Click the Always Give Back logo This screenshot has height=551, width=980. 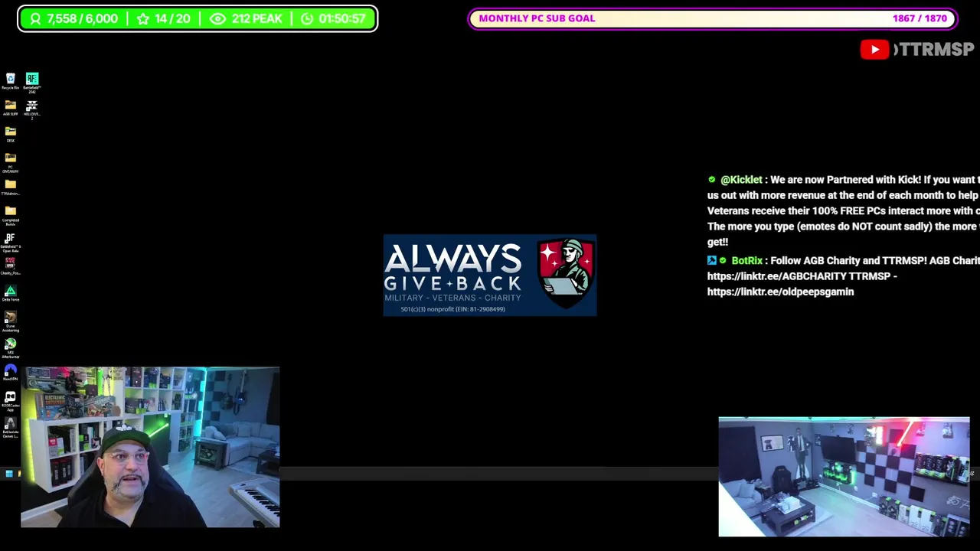pyautogui.click(x=490, y=275)
